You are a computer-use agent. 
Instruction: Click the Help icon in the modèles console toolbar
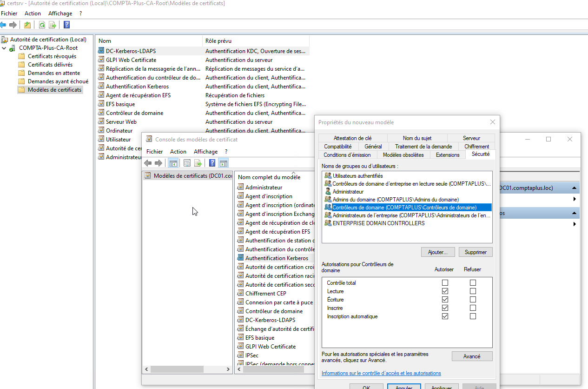point(212,163)
